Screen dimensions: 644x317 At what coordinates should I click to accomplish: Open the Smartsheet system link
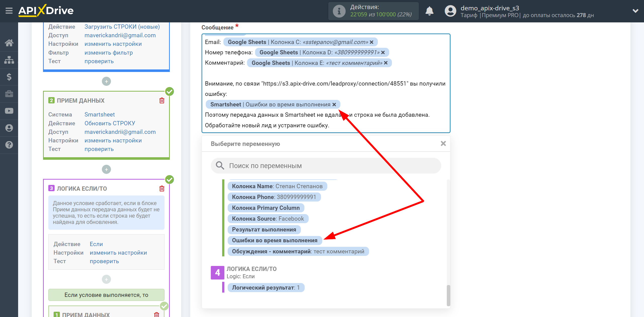pyautogui.click(x=99, y=114)
